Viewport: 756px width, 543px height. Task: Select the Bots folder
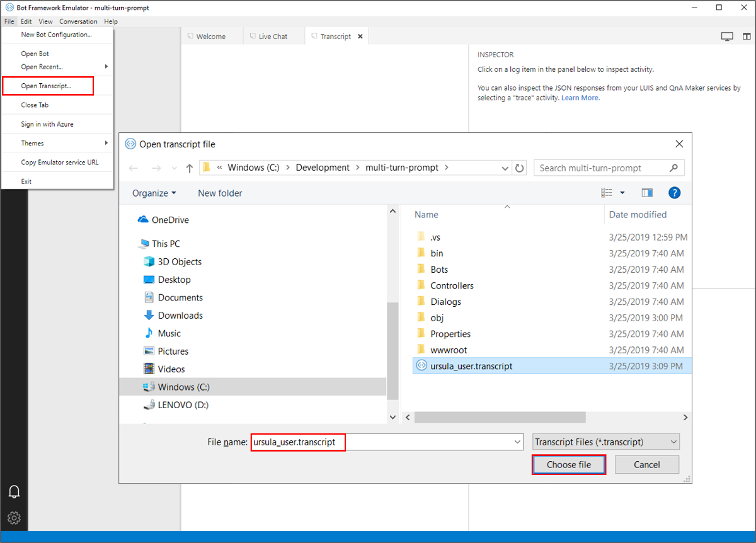pyautogui.click(x=432, y=270)
